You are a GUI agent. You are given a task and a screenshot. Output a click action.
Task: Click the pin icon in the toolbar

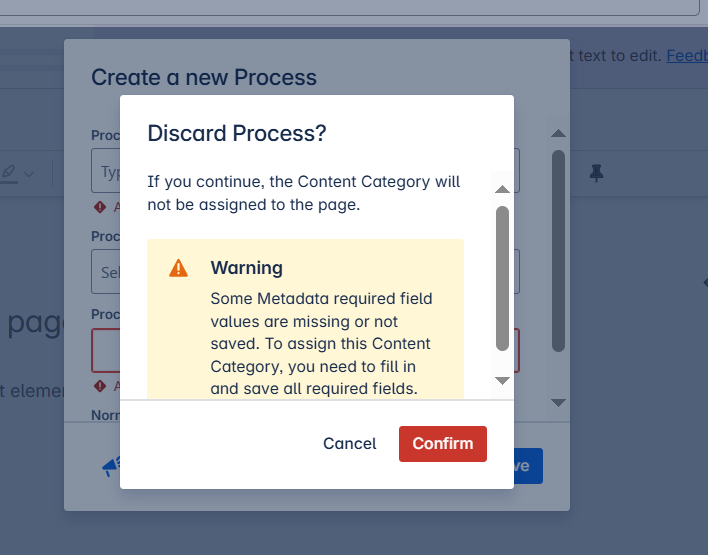(x=597, y=173)
